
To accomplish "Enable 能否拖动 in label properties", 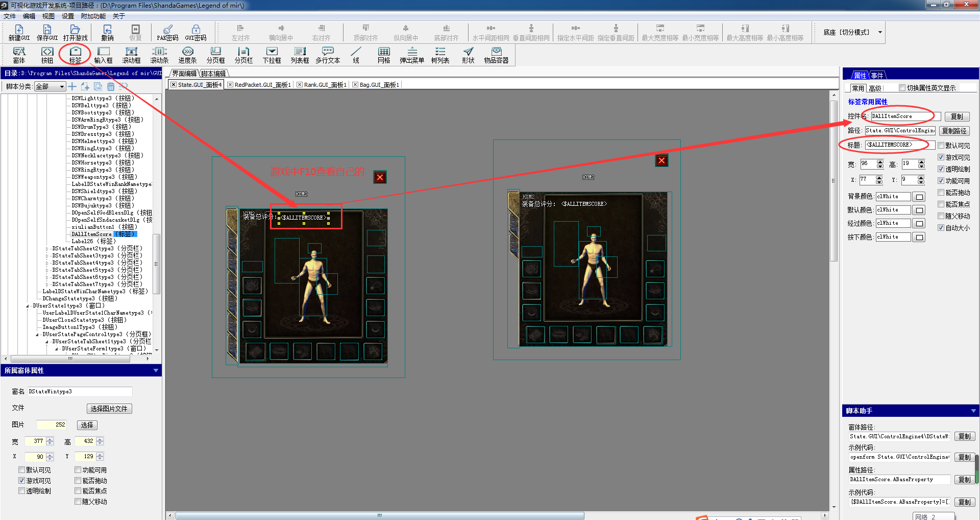I will pos(941,193).
